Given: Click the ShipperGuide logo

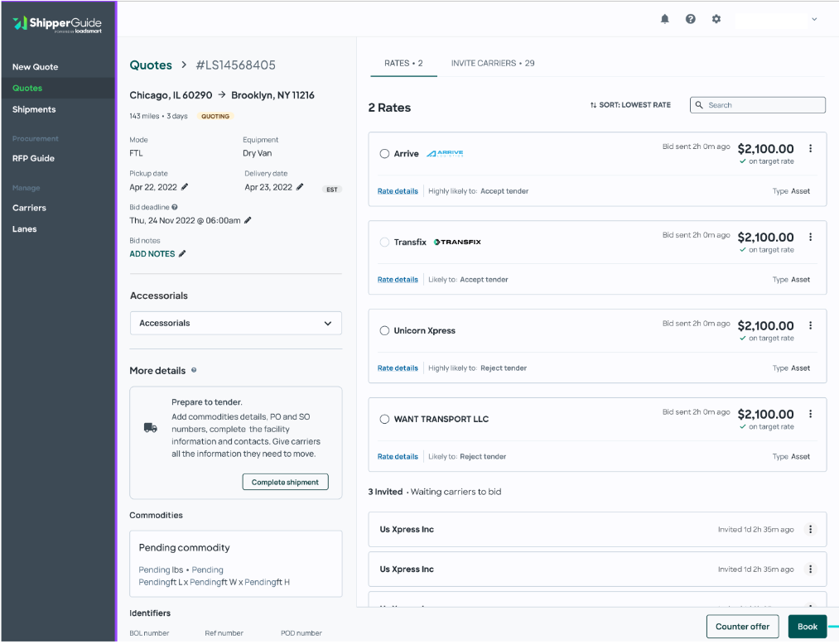Looking at the screenshot, I should [57, 23].
